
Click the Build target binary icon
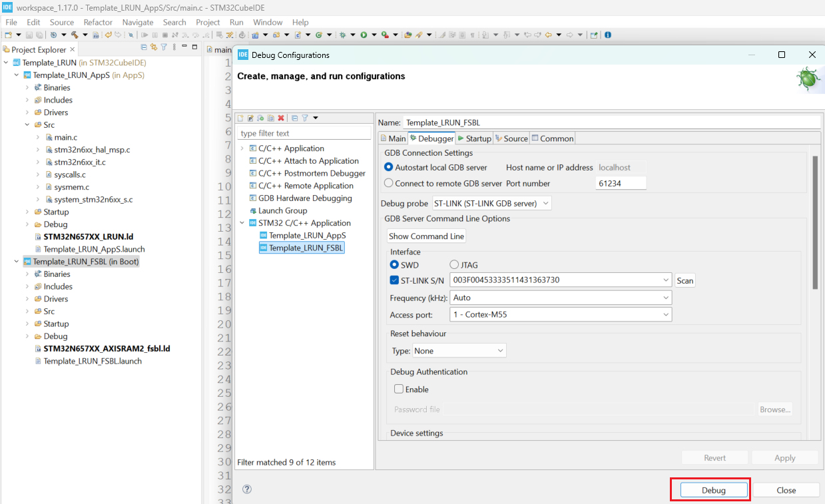[95, 35]
